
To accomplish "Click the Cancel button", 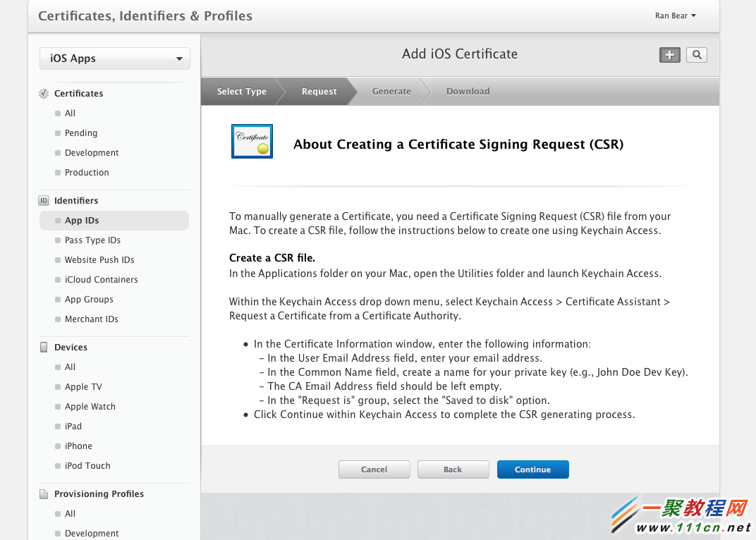I will tap(374, 470).
